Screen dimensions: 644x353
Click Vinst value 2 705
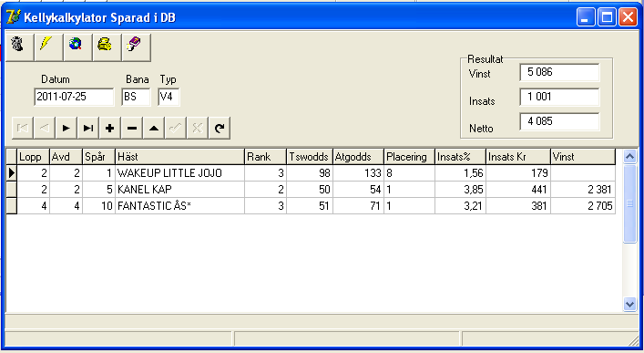coord(583,206)
